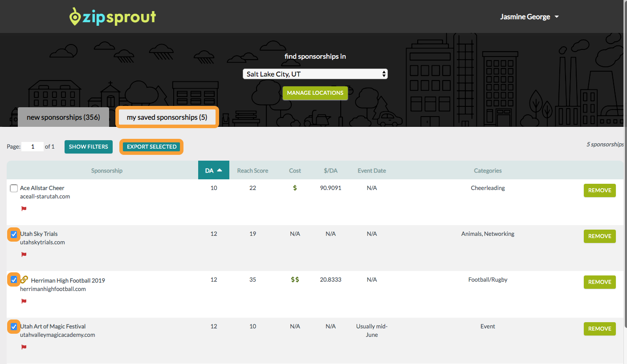Image resolution: width=627 pixels, height=364 pixels.
Task: Check the Ace Allstar Cheer checkbox
Action: coord(14,188)
